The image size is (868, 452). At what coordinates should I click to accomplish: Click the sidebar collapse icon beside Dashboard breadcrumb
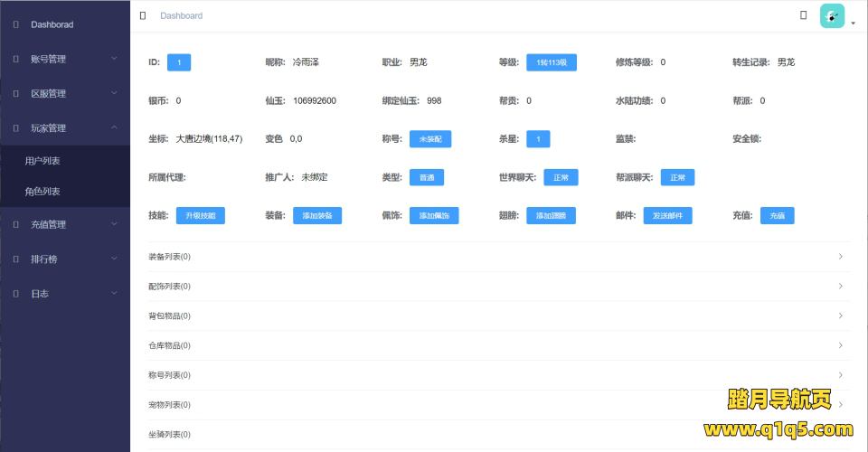(143, 15)
